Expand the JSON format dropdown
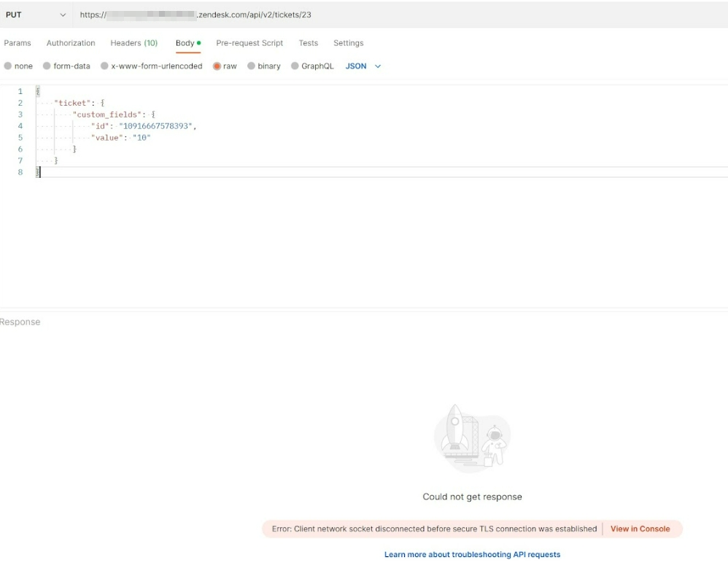The image size is (728, 584). coord(363,66)
